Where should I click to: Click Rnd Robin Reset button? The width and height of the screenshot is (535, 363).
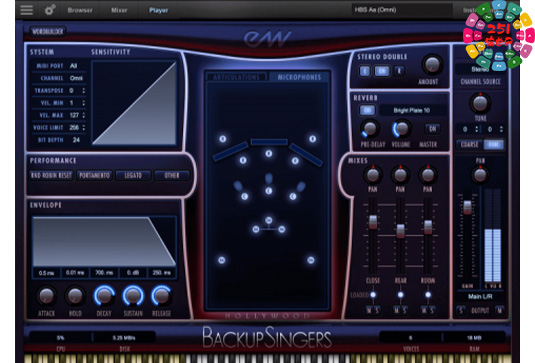(x=52, y=175)
